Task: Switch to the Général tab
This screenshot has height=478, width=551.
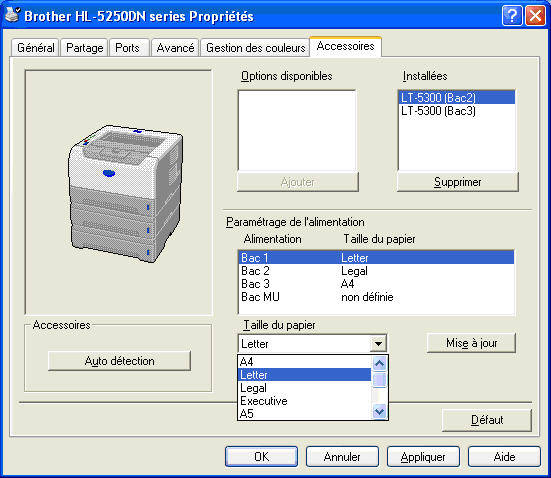Action: click(35, 47)
